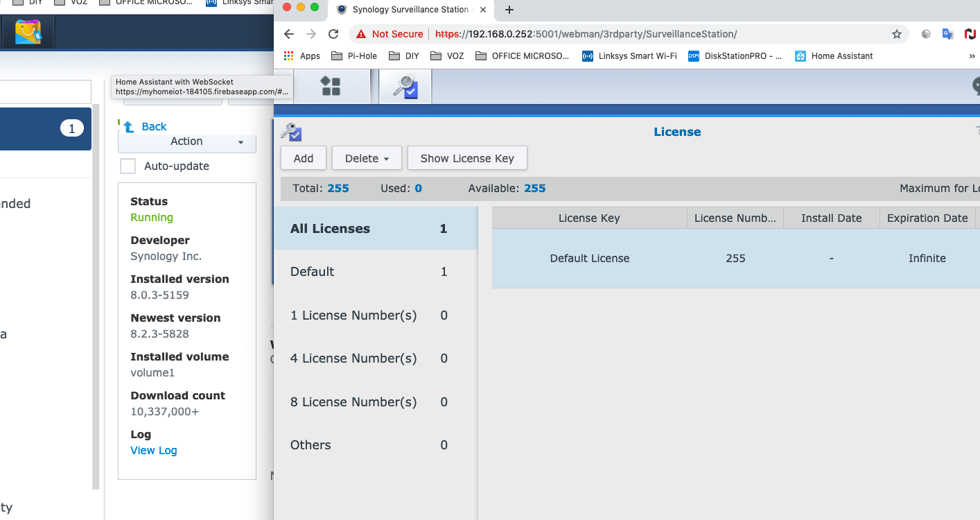The height and width of the screenshot is (520, 980).
Task: Select 8 License Number(s) category
Action: (x=376, y=402)
